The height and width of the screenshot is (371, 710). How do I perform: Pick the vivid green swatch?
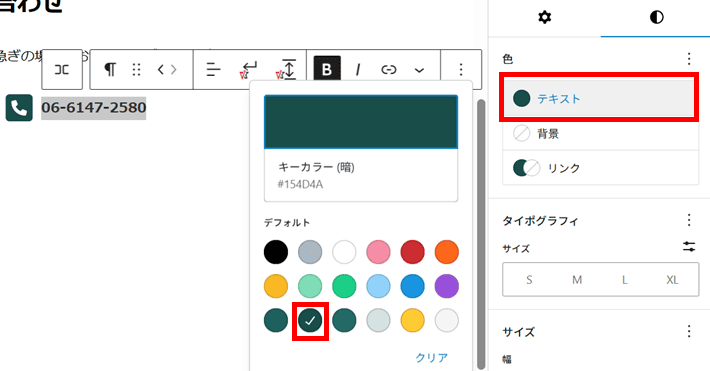(344, 286)
